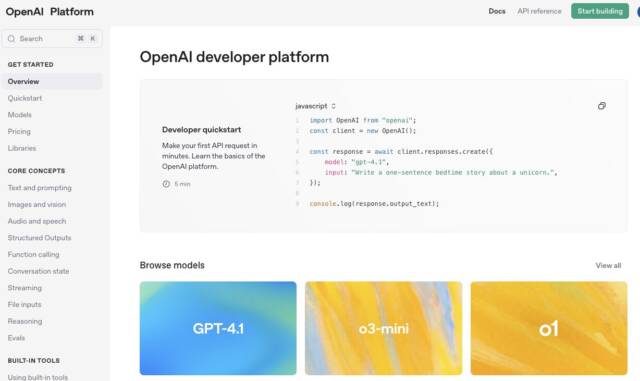The height and width of the screenshot is (381, 640).
Task: Open the profile avatar in top corner
Action: 638,11
